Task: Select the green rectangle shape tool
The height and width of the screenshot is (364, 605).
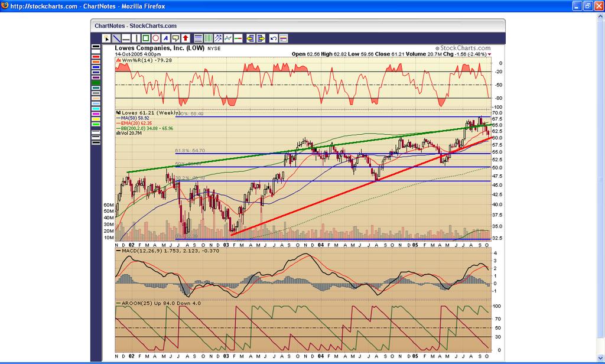Action: 146,38
